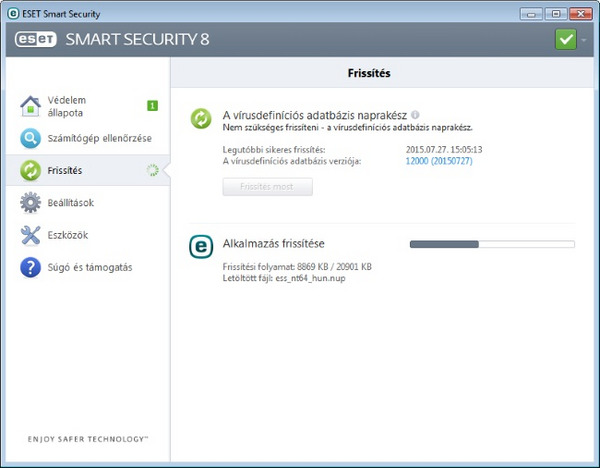600x468 pixels.
Task: Click the Eszközök wrench icon
Action: 31,235
